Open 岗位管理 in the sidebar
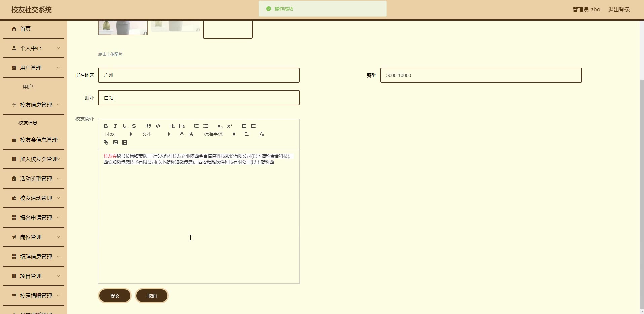644x314 pixels. [x=34, y=237]
